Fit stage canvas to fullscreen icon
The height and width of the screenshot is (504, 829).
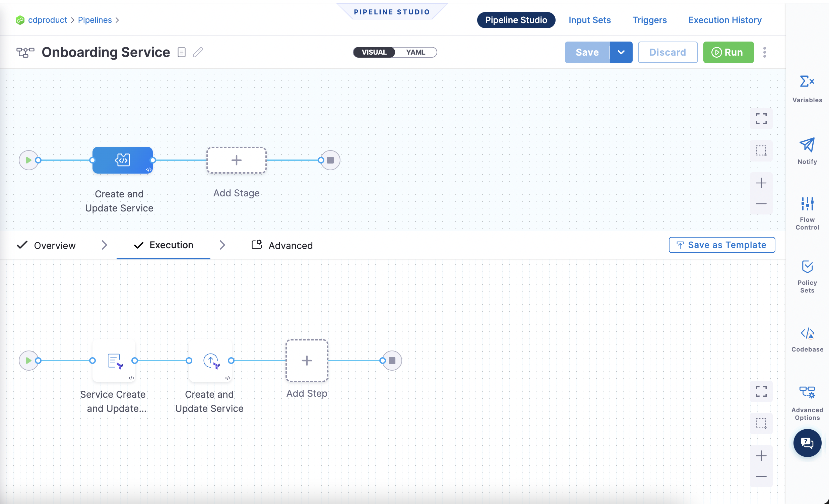761,119
